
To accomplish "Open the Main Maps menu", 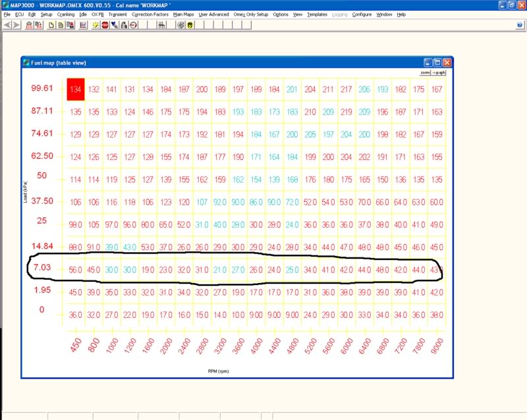I will [183, 14].
